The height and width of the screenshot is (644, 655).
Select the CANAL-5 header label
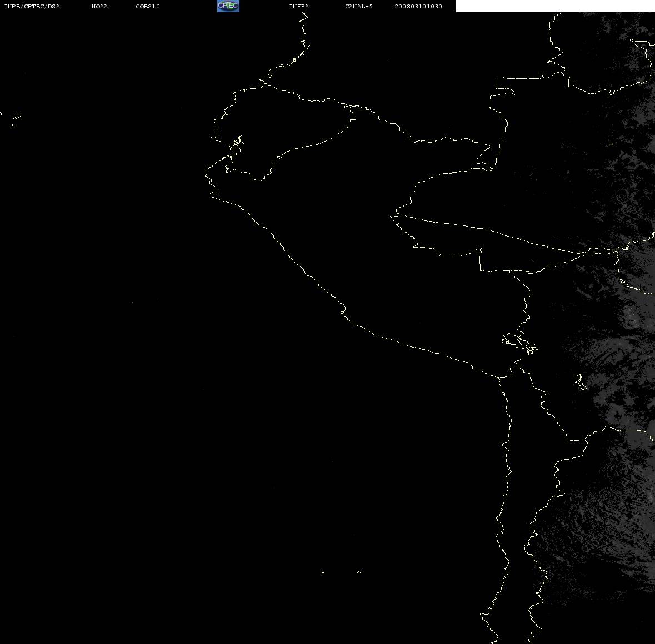(359, 6)
